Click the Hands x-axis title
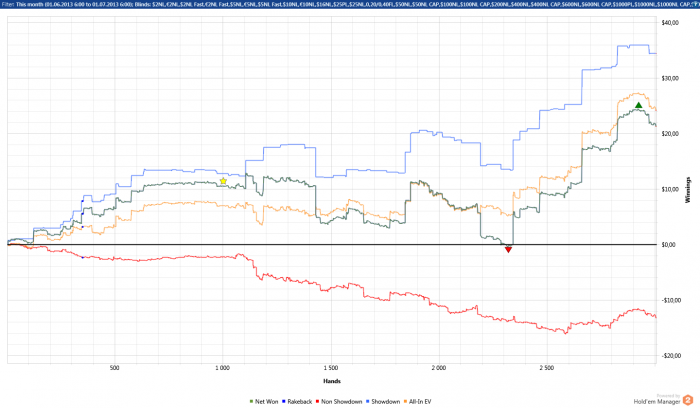The height and width of the screenshot is (408, 700). tap(332, 381)
